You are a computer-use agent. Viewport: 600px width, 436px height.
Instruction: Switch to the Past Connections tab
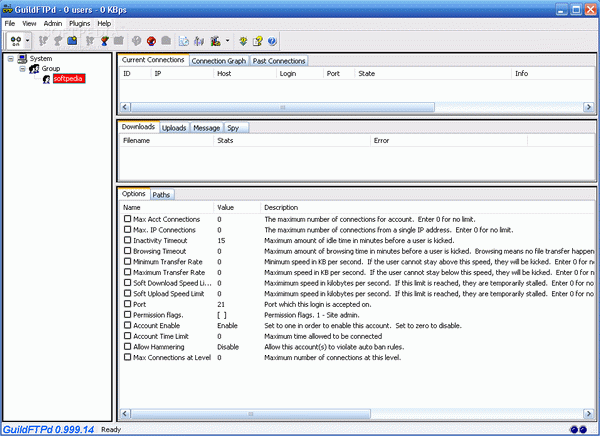tap(279, 61)
